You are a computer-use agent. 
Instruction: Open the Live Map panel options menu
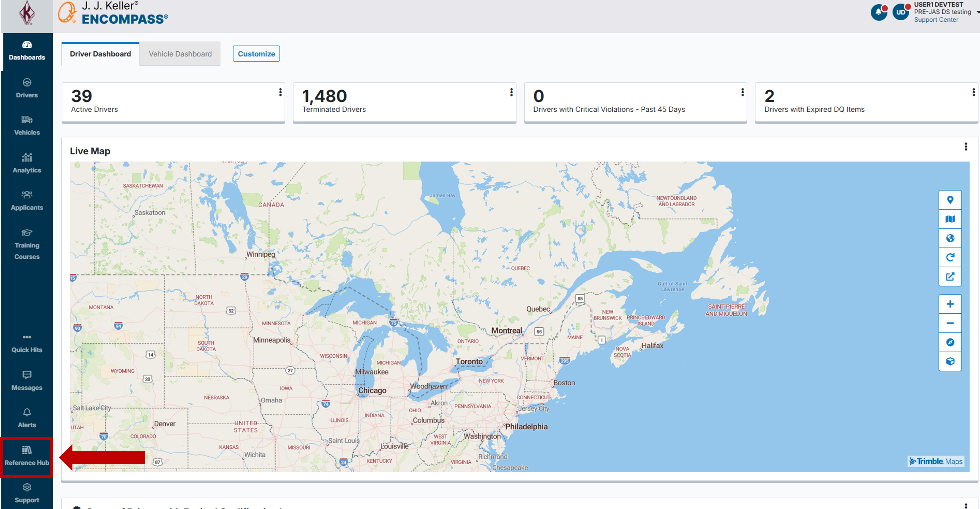pyautogui.click(x=966, y=146)
